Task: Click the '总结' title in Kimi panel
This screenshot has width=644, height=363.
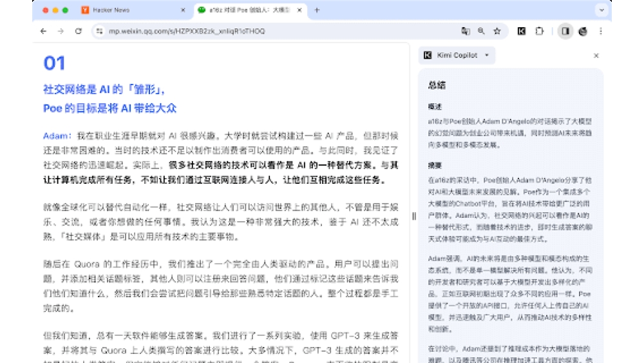Action: click(x=437, y=85)
